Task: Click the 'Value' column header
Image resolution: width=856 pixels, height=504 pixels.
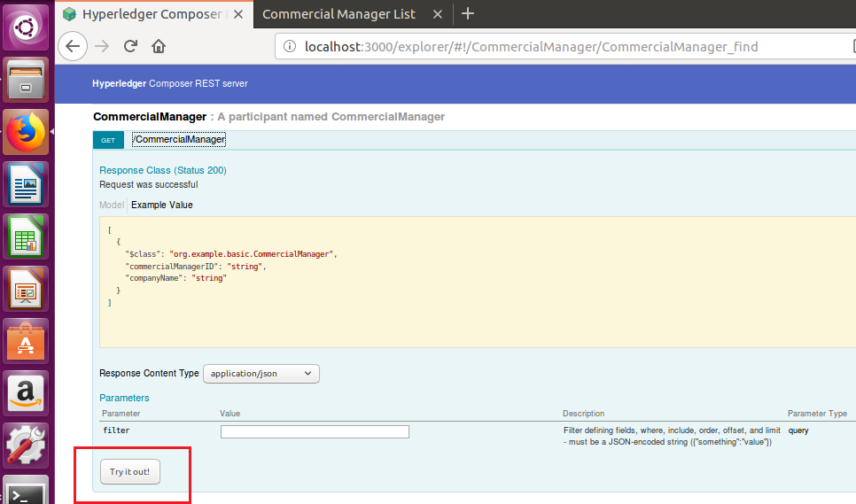Action: [230, 414]
